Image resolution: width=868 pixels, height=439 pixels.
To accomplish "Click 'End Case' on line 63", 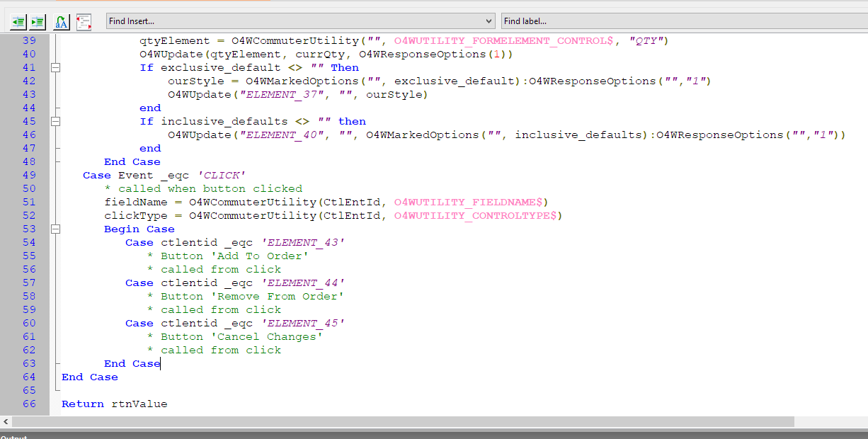I will [x=132, y=363].
